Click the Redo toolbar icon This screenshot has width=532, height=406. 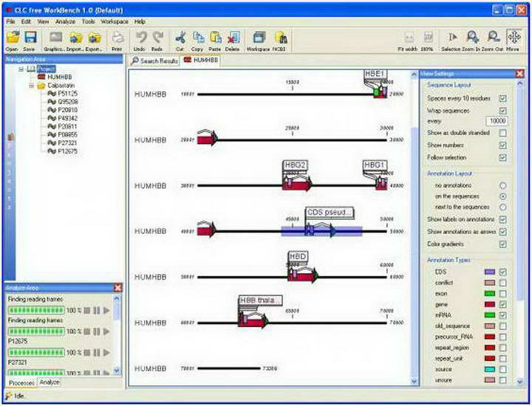coord(158,38)
